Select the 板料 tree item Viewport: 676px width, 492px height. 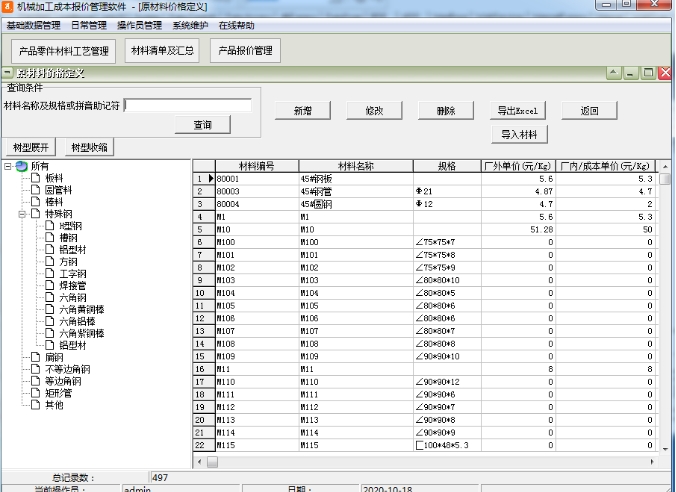[54, 178]
